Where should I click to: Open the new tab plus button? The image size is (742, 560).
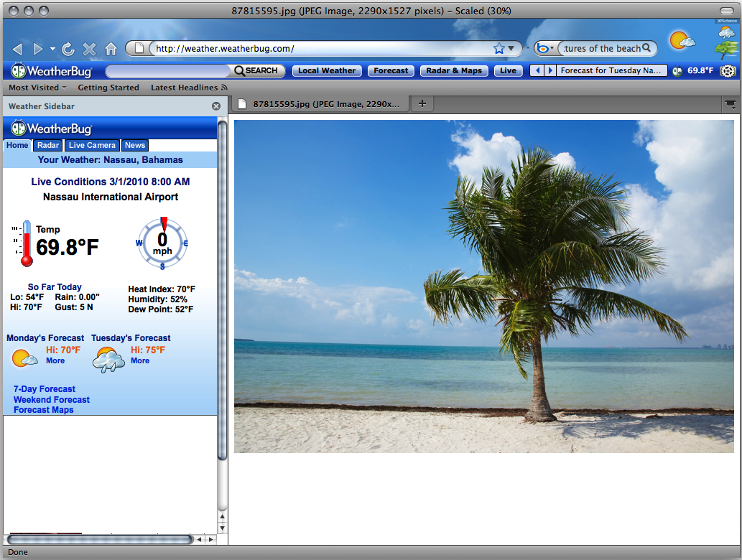pos(422,103)
